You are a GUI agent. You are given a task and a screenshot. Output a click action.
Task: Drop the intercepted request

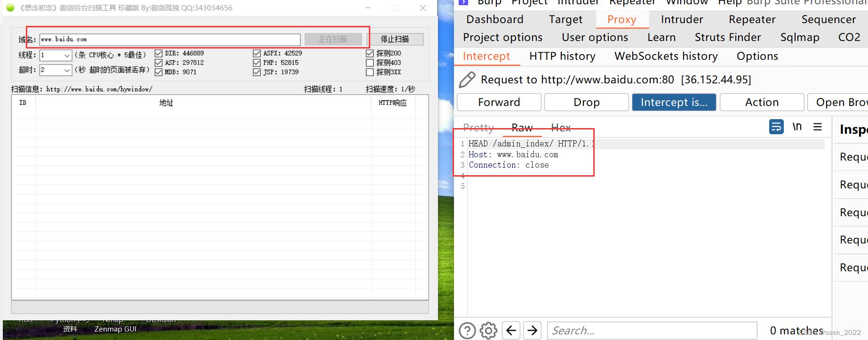point(587,102)
